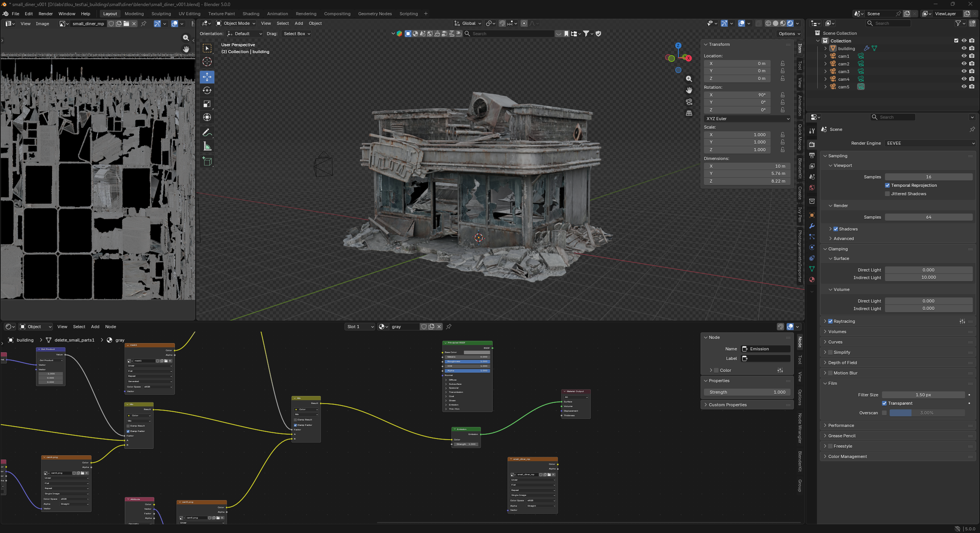The height and width of the screenshot is (533, 980).
Task: Open the Object properties tab
Action: tap(812, 215)
